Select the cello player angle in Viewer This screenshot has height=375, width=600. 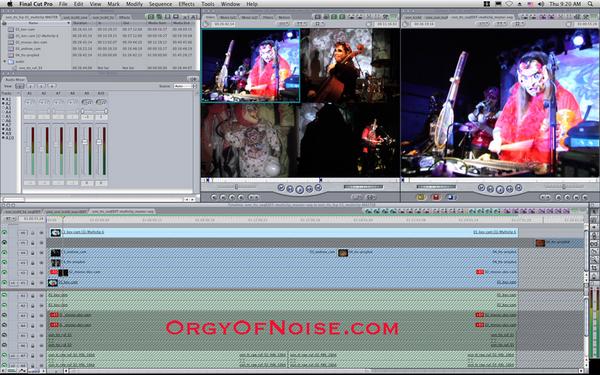pyautogui.click(x=350, y=65)
